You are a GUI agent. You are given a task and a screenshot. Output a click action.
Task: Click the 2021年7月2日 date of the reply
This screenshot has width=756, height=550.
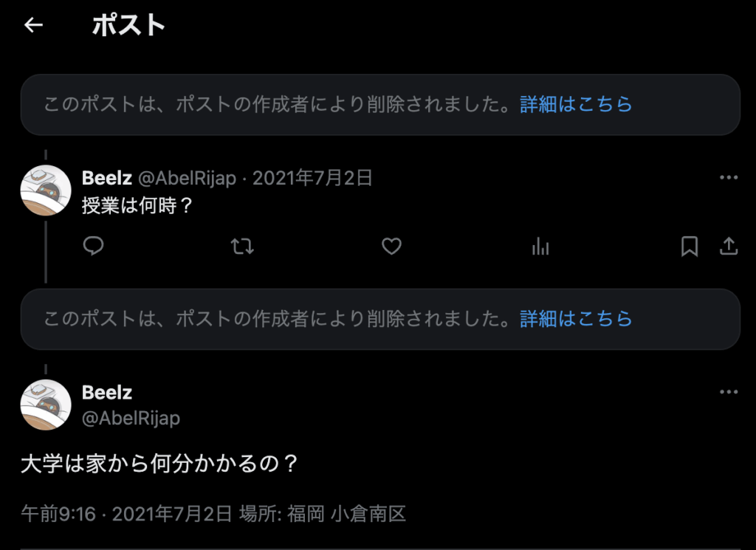[312, 178]
